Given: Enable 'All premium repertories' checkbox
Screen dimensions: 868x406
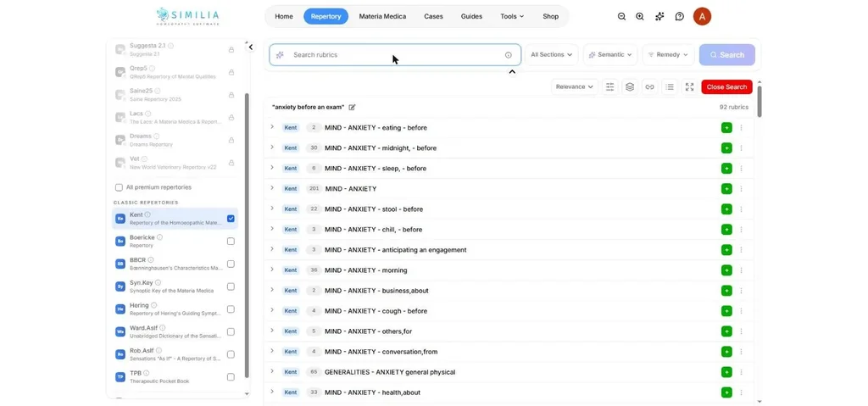Looking at the screenshot, I should click(x=119, y=188).
